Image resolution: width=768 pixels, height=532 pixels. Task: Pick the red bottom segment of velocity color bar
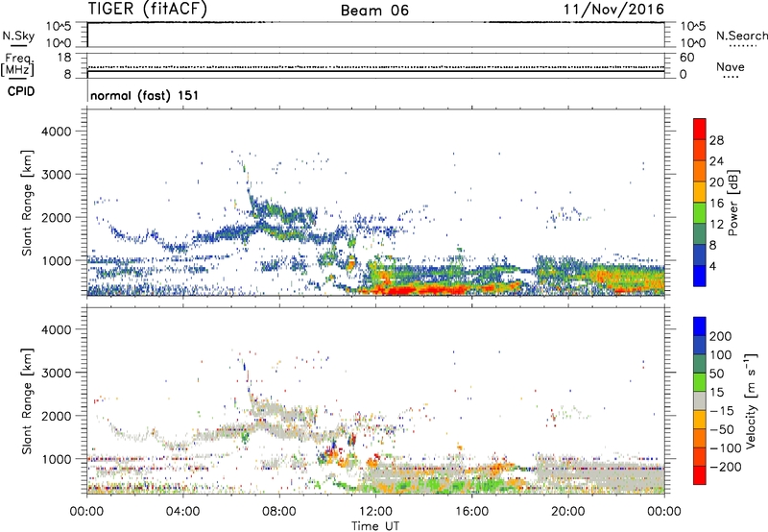click(700, 475)
